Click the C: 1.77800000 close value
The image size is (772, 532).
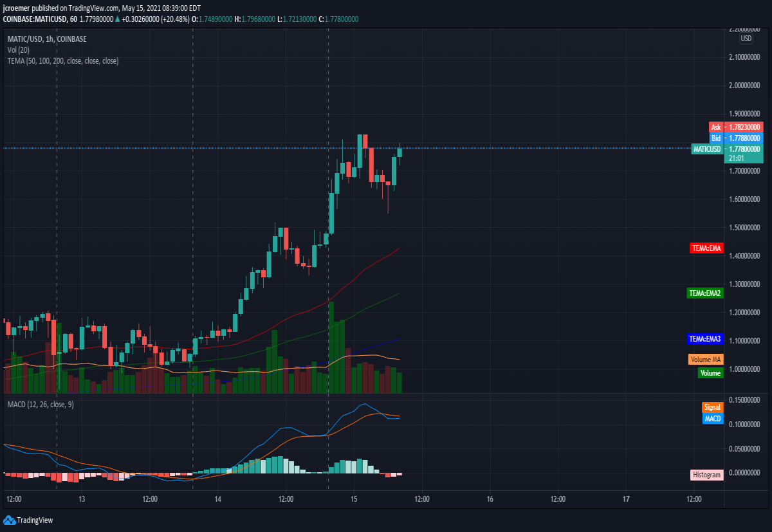[x=338, y=19]
